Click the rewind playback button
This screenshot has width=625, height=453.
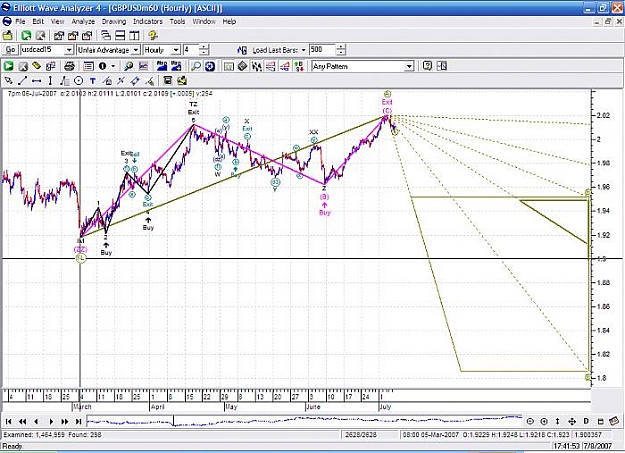pyautogui.click(x=23, y=421)
